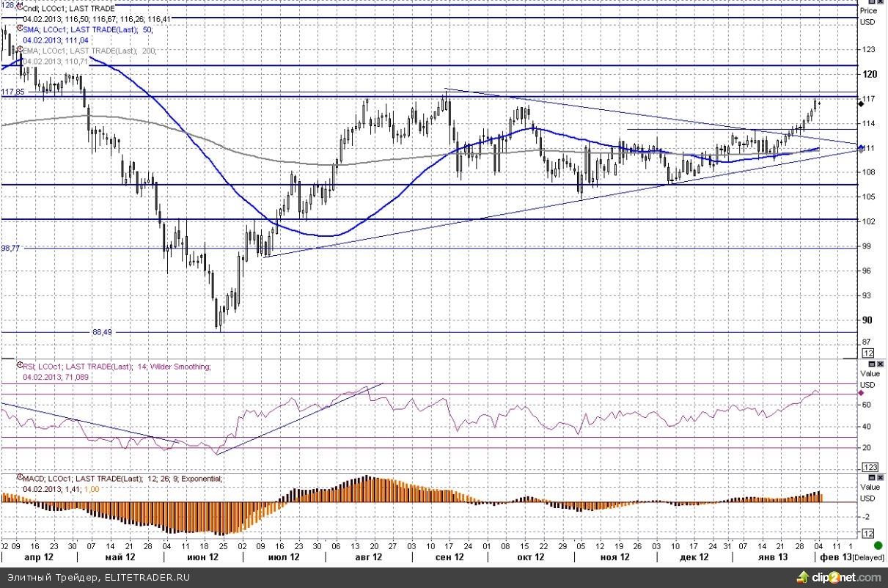Click the SMA 50 indicator icon
Image resolution: width=888 pixels, height=588 pixels.
(19, 29)
